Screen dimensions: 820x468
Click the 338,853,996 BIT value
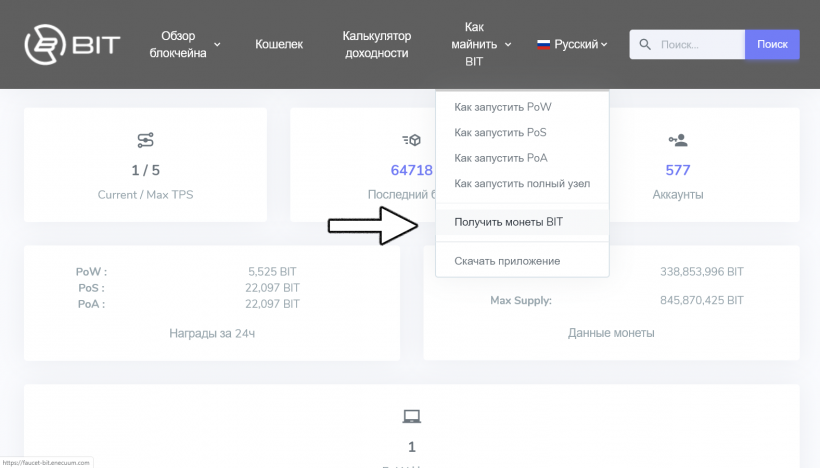pos(701,272)
